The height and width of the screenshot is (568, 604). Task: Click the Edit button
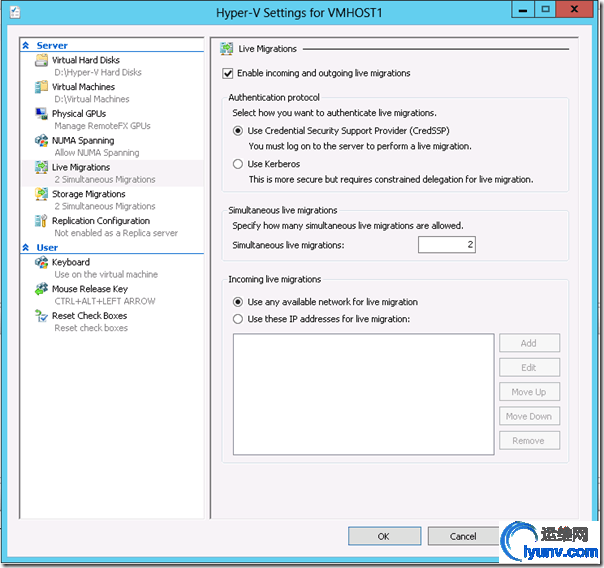(x=529, y=367)
